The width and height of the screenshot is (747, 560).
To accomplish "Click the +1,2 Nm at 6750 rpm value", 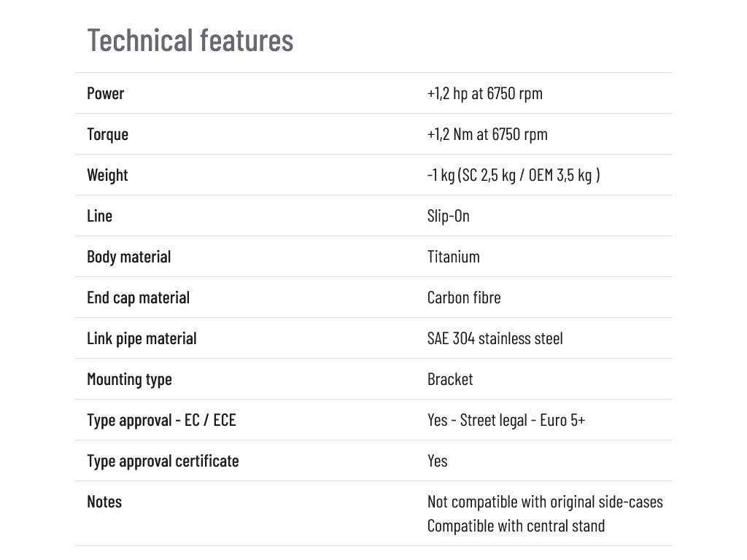I will click(487, 134).
